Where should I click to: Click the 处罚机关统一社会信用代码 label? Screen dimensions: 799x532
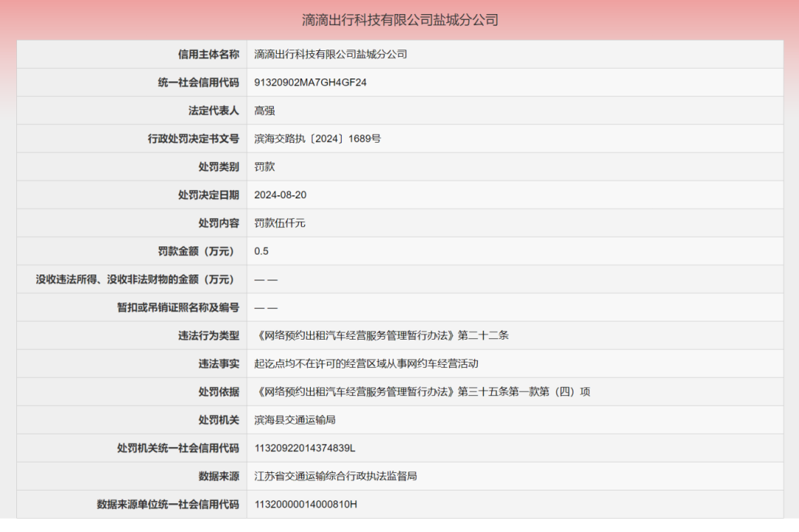coord(178,448)
